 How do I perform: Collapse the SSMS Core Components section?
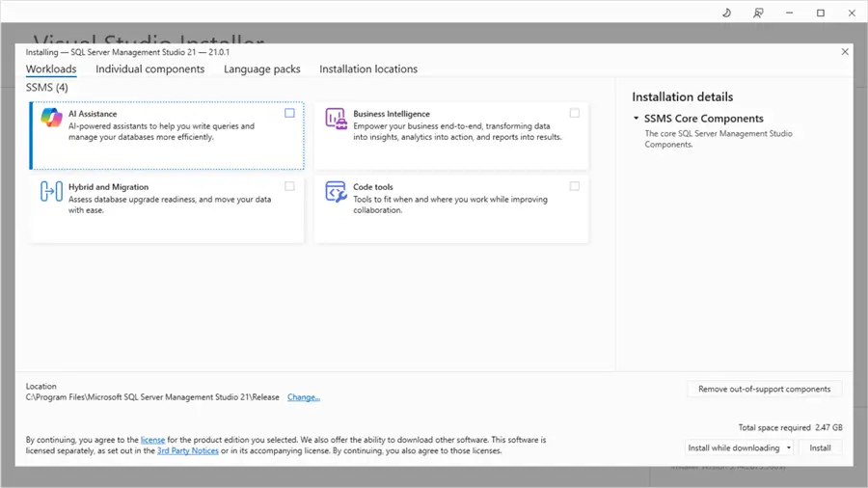(x=637, y=118)
